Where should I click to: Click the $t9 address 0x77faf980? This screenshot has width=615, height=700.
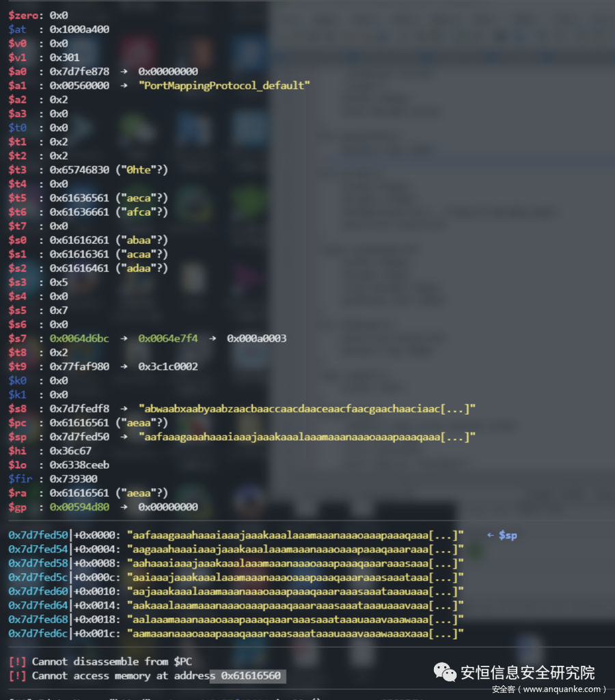(79, 367)
